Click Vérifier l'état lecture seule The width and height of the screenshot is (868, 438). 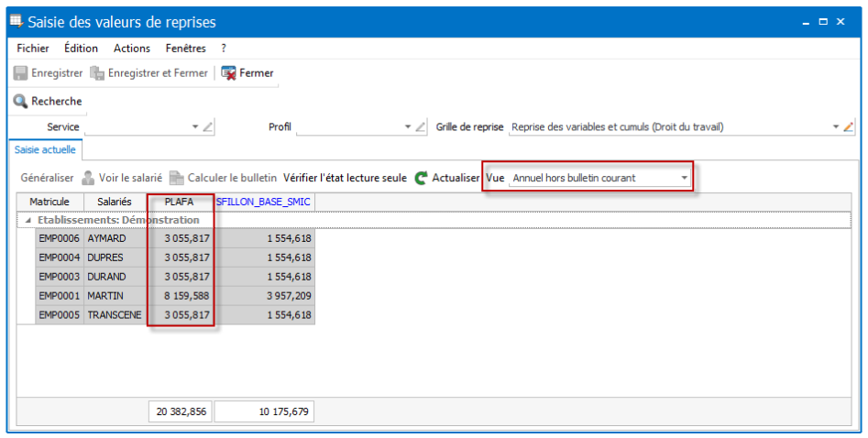345,178
